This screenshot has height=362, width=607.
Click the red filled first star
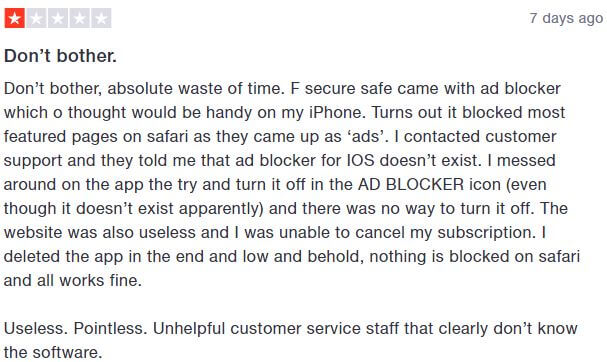pos(15,18)
